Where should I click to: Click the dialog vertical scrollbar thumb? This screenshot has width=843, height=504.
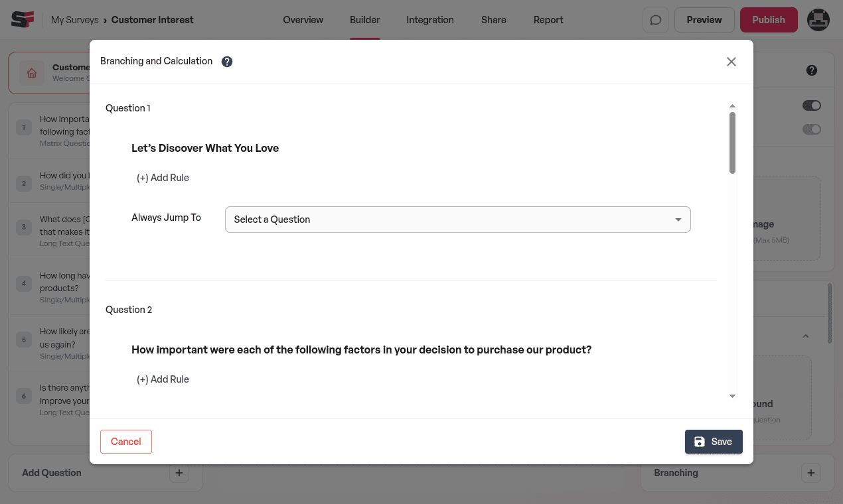732,143
